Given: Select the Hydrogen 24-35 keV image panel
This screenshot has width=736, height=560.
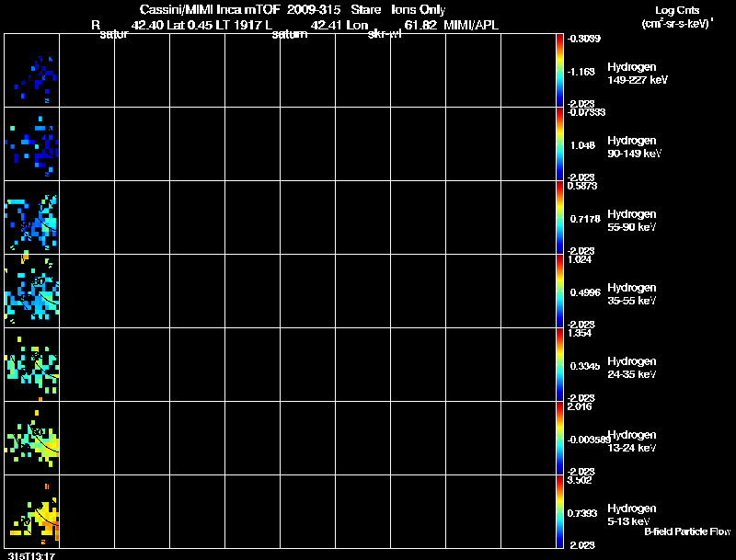Looking at the screenshot, I should [32, 365].
